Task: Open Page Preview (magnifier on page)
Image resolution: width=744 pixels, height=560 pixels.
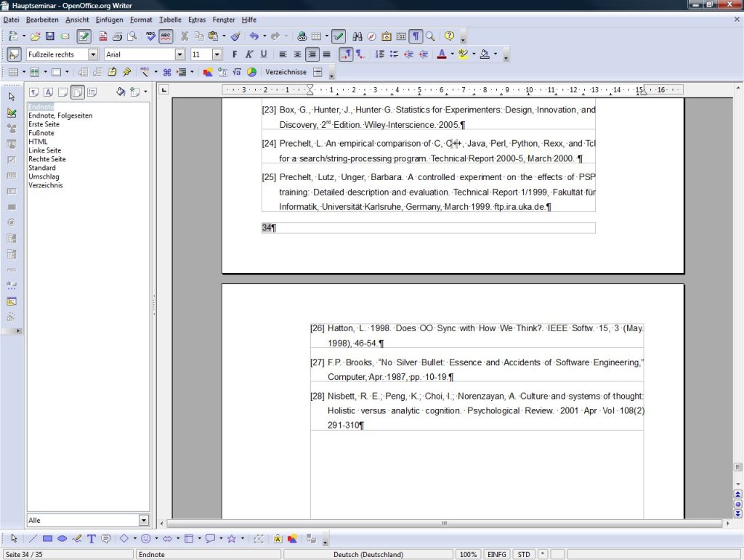Action: (x=132, y=36)
